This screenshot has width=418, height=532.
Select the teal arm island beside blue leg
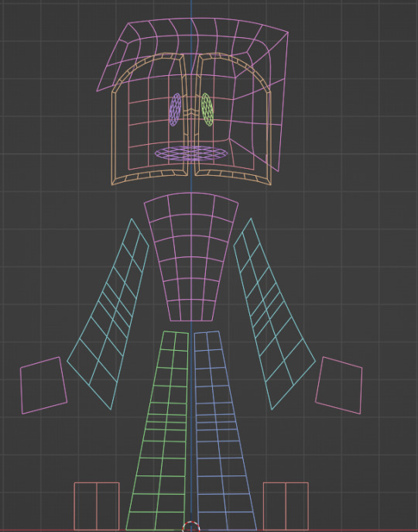(275, 314)
